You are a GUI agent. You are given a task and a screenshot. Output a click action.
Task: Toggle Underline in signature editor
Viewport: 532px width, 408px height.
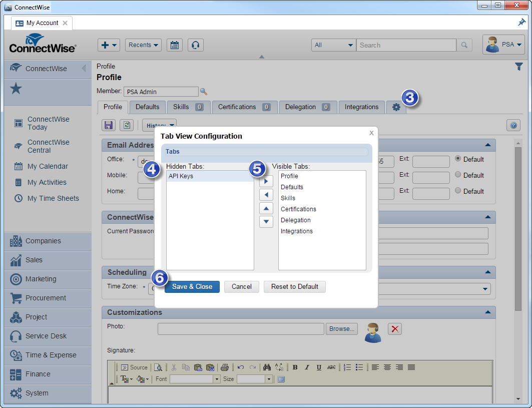[319, 367]
